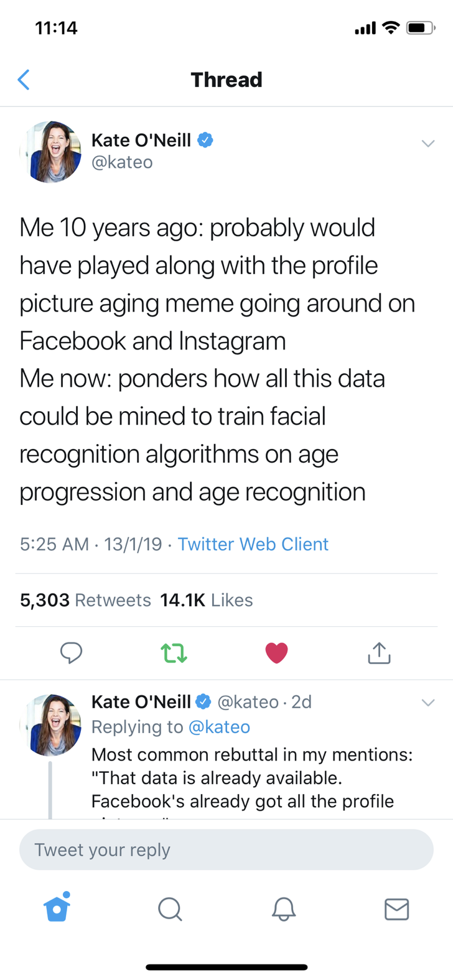Viewport: 453px width, 980px height.
Task: Tap the blue verified badge on main tweet
Action: (205, 141)
